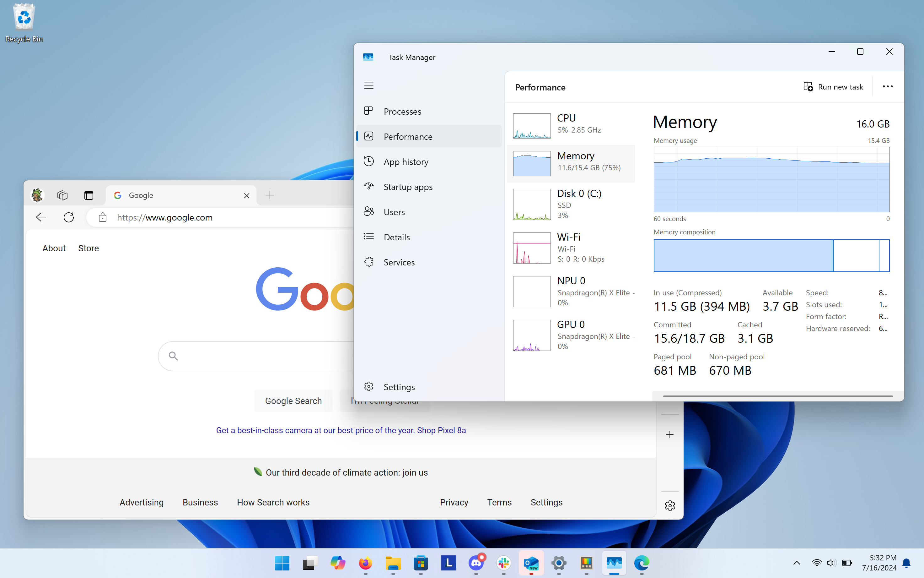The width and height of the screenshot is (924, 578).
Task: Open the browser workspaces icon
Action: click(62, 195)
